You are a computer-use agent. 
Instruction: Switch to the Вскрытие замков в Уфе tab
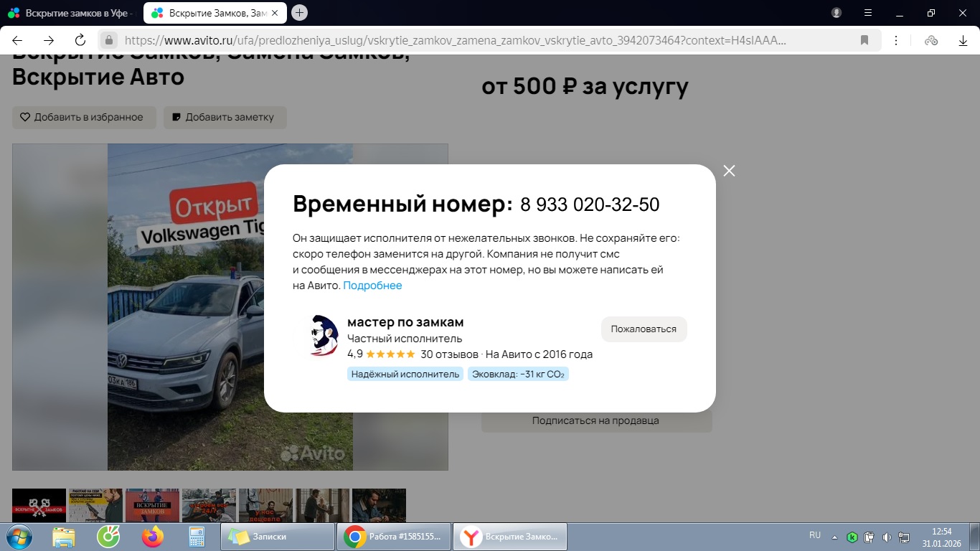[70, 13]
